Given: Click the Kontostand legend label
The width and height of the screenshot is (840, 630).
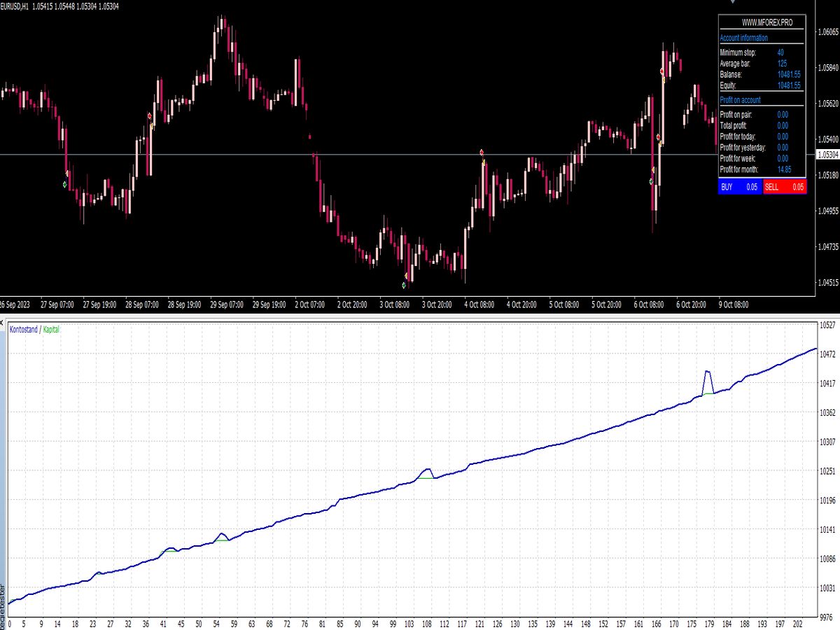Looking at the screenshot, I should coord(23,328).
